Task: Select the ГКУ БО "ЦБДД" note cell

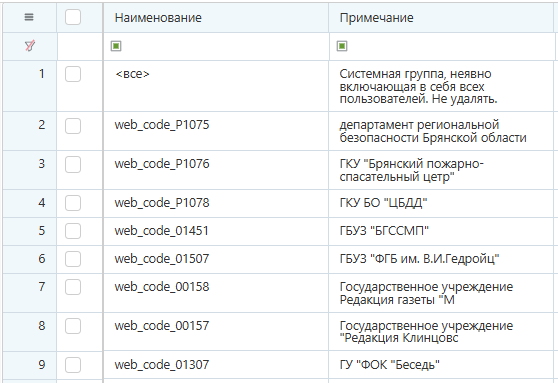Action: pos(441,203)
